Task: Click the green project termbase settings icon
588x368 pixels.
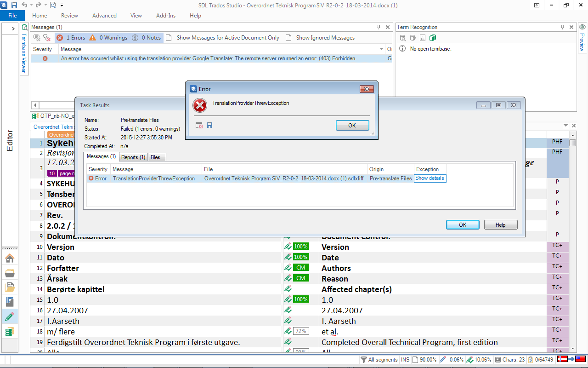Action: tap(433, 38)
